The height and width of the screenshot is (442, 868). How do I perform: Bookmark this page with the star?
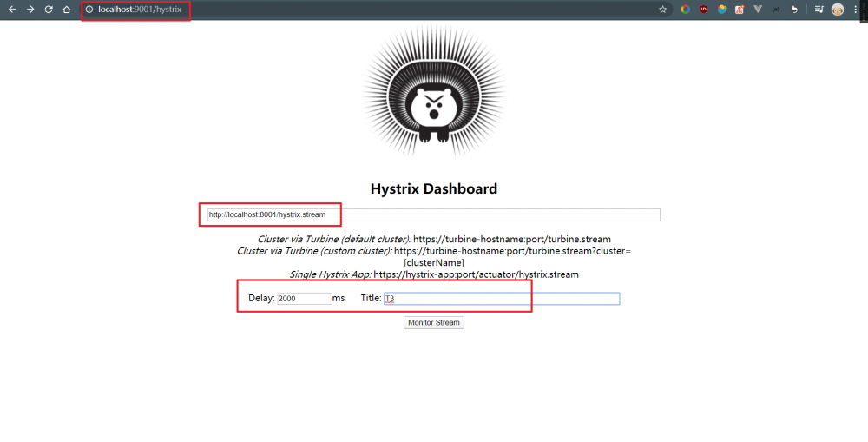(x=662, y=10)
